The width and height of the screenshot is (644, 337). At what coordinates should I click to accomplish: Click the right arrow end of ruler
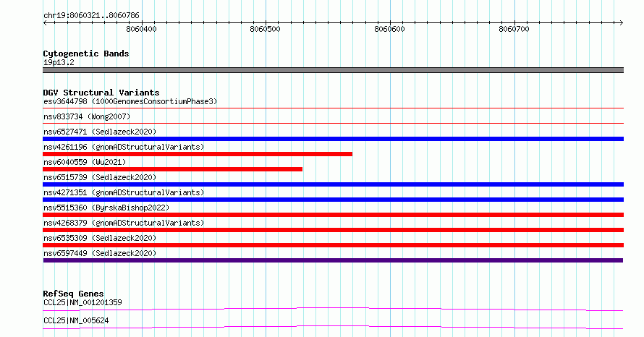pyautogui.click(x=621, y=22)
